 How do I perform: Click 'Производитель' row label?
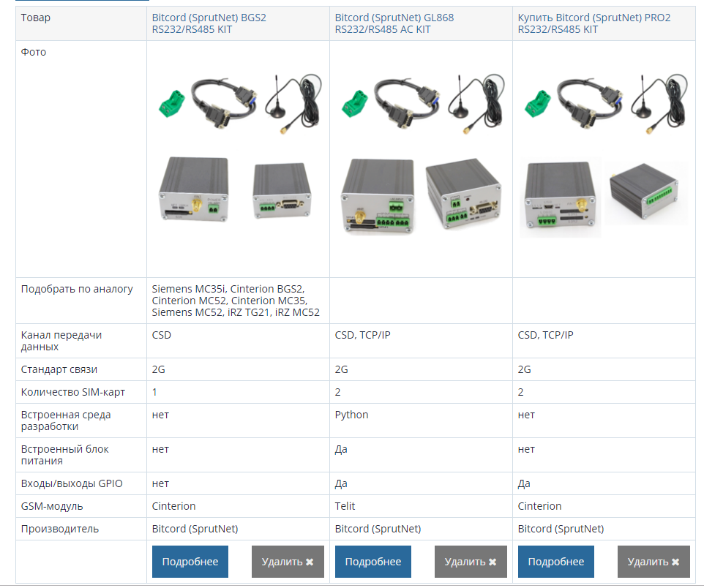click(60, 529)
